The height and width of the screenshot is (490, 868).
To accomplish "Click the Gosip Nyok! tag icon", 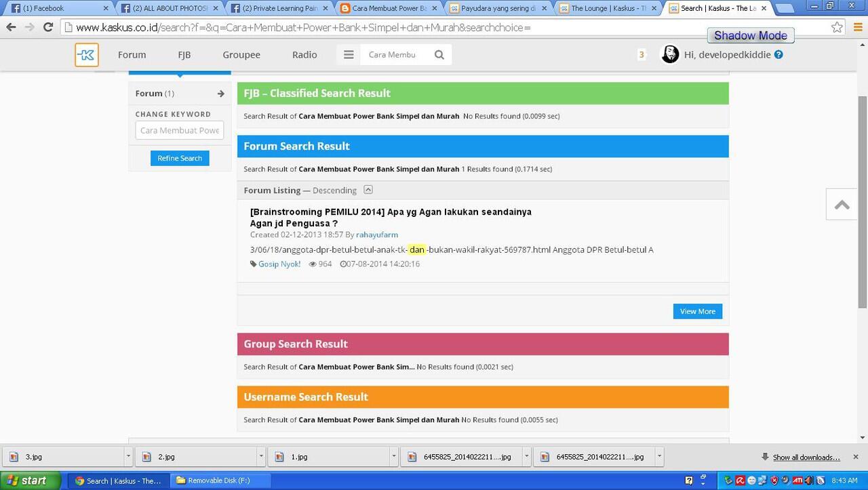I will [254, 264].
